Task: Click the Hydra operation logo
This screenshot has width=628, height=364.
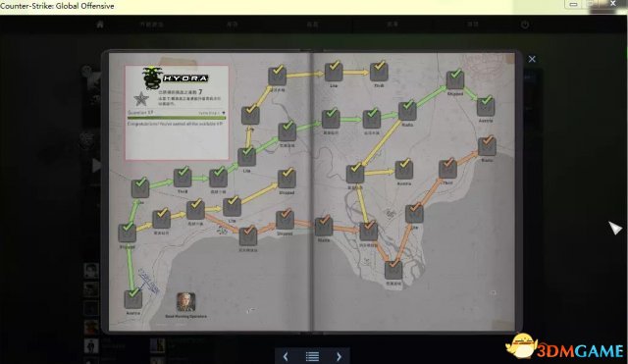Action: pyautogui.click(x=175, y=78)
